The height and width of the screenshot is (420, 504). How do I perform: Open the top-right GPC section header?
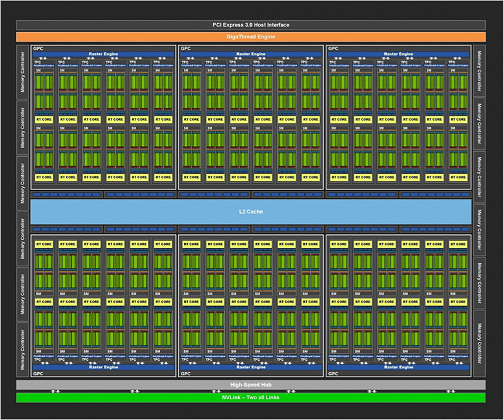[333, 48]
